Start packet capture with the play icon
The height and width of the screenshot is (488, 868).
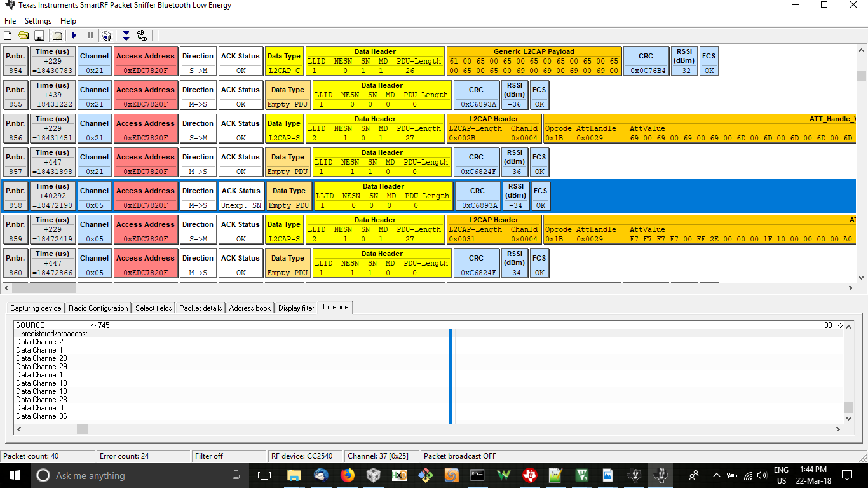coord(74,36)
